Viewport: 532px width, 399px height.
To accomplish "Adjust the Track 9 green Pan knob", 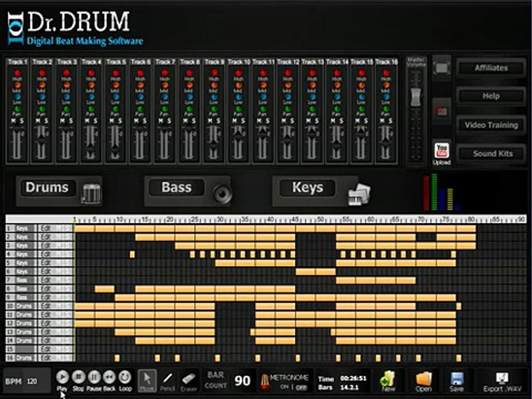I will (x=214, y=109).
